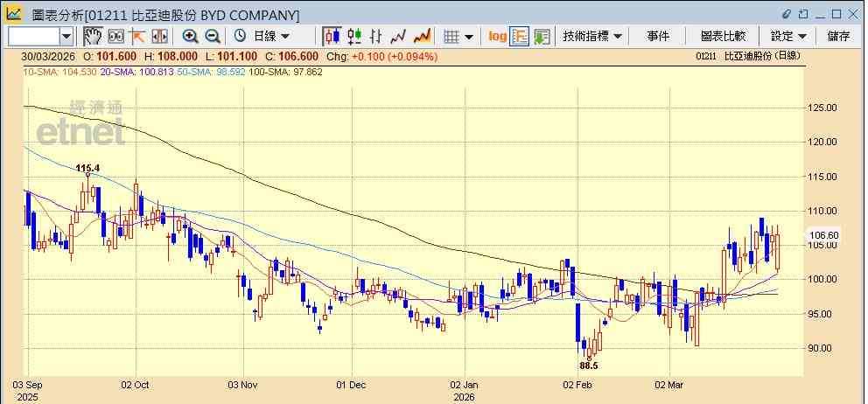The height and width of the screenshot is (404, 868).
Task: Toggle logarithmic scale with log button
Action: [x=497, y=37]
